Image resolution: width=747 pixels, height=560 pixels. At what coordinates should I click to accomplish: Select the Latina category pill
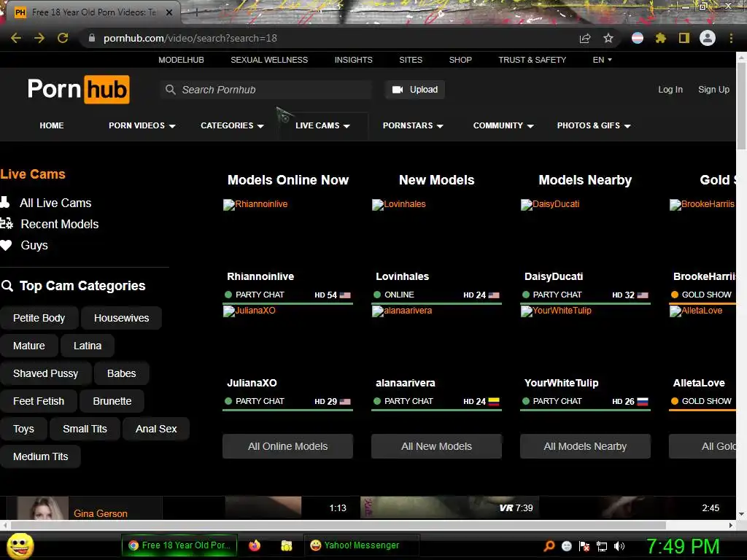(x=88, y=346)
